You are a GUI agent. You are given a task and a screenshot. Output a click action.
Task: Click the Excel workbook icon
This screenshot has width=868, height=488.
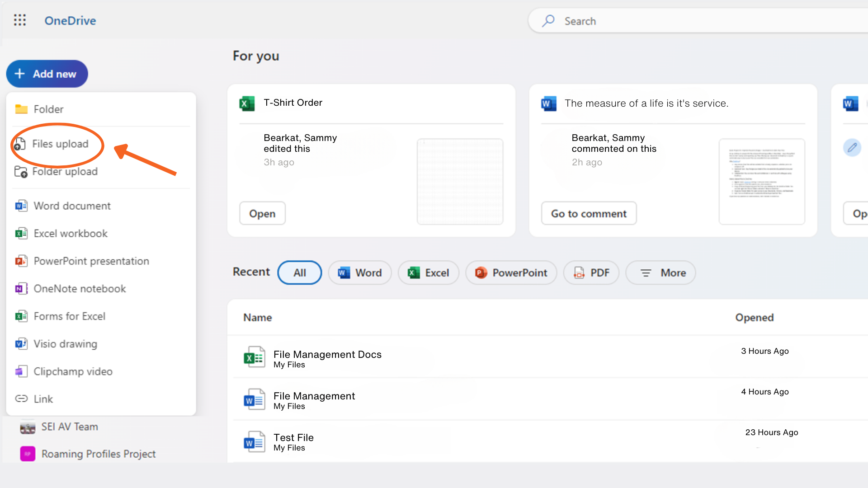click(21, 233)
